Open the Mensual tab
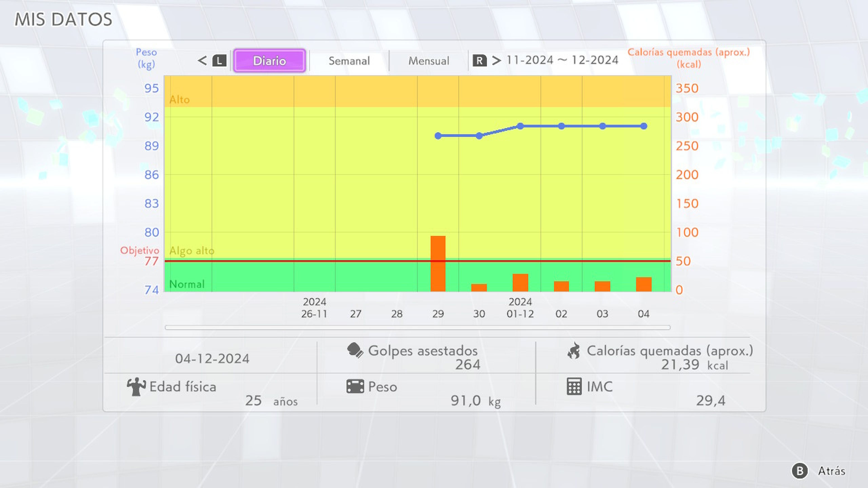The width and height of the screenshot is (868, 488). (429, 61)
